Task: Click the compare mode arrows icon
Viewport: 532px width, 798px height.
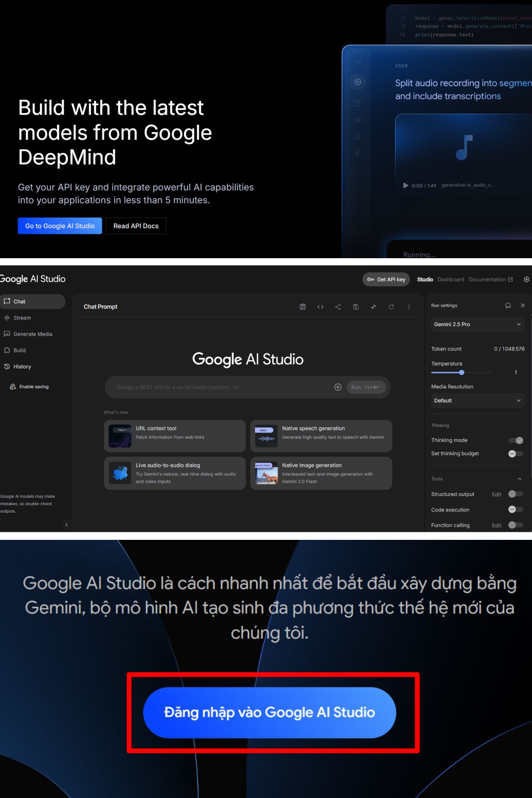Action: [374, 307]
